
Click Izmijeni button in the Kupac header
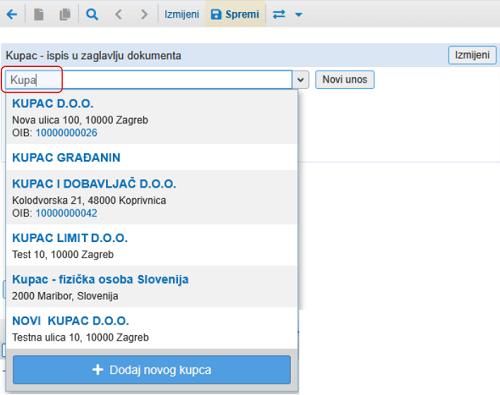[x=472, y=55]
